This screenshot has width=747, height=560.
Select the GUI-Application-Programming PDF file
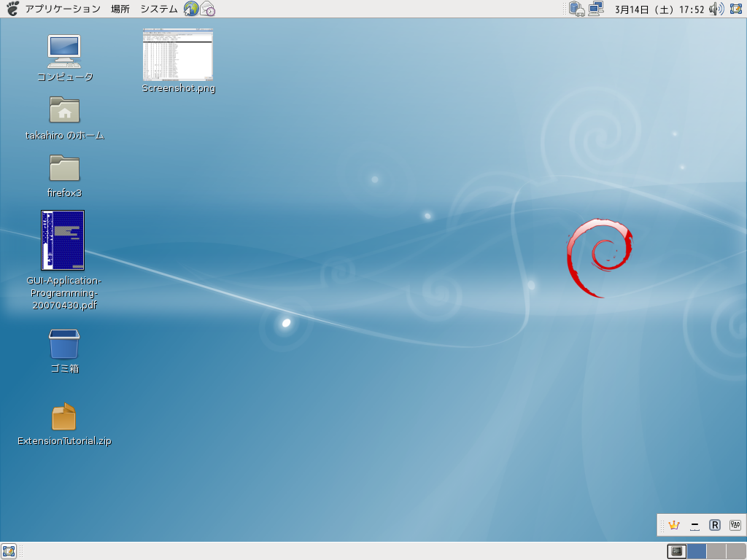(63, 241)
